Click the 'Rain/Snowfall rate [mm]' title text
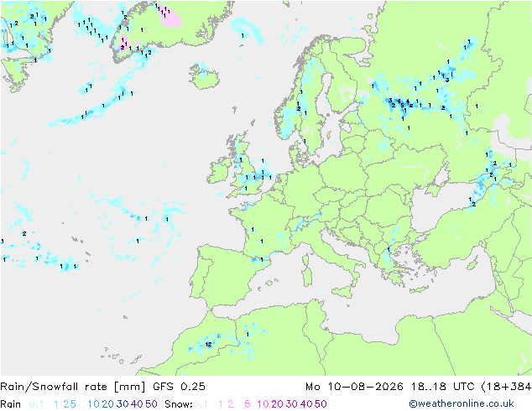Image resolution: width=532 pixels, height=411 pixels. coord(73,387)
